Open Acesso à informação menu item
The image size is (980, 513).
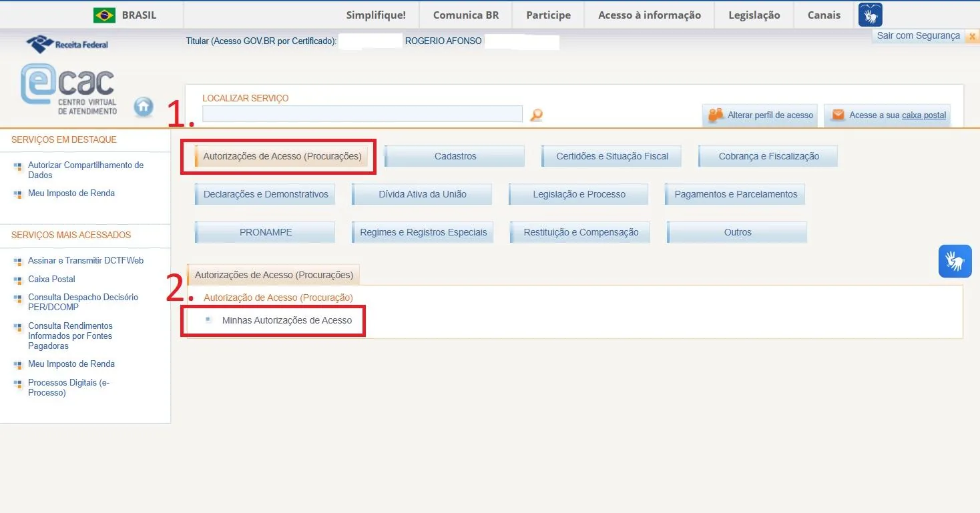(x=650, y=15)
